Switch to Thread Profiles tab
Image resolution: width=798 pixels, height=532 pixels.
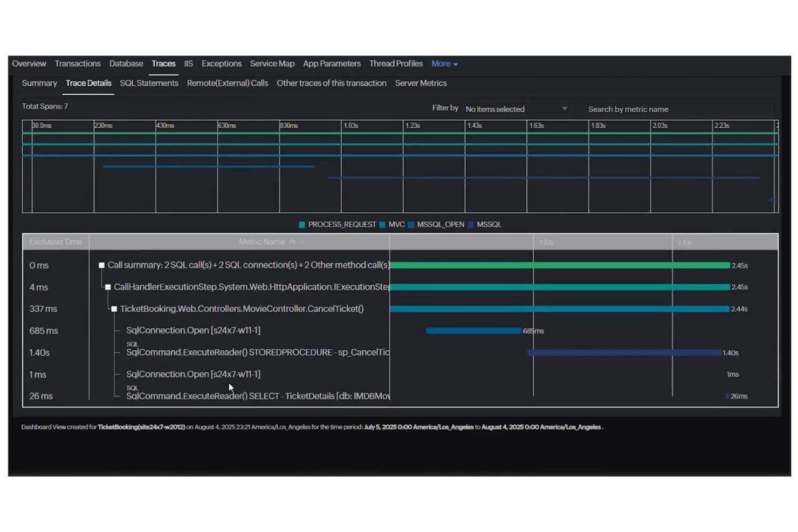click(x=396, y=64)
